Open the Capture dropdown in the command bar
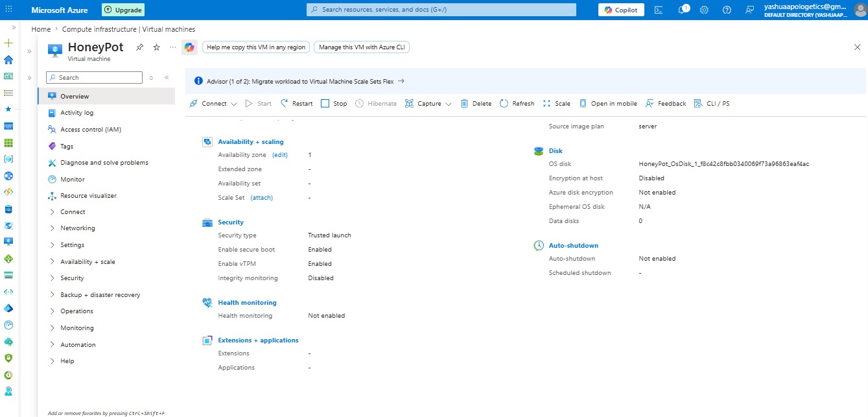This screenshot has height=417, width=868. tap(428, 104)
